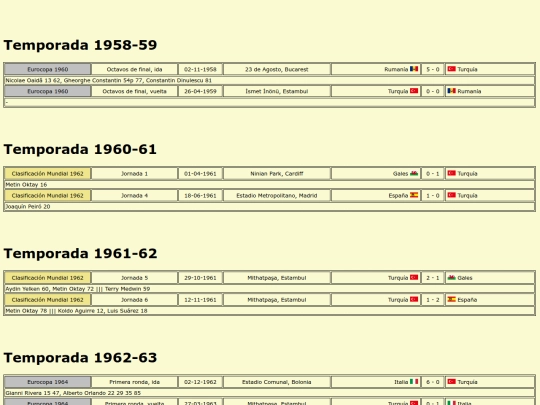Click Turkey flag in 29-10-1961 match row

pyautogui.click(x=414, y=278)
